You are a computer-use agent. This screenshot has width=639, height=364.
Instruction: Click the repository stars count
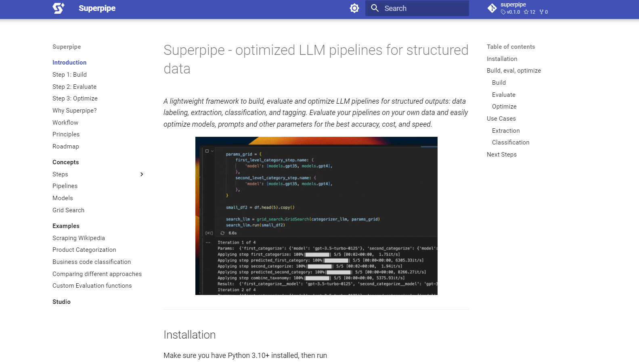530,12
